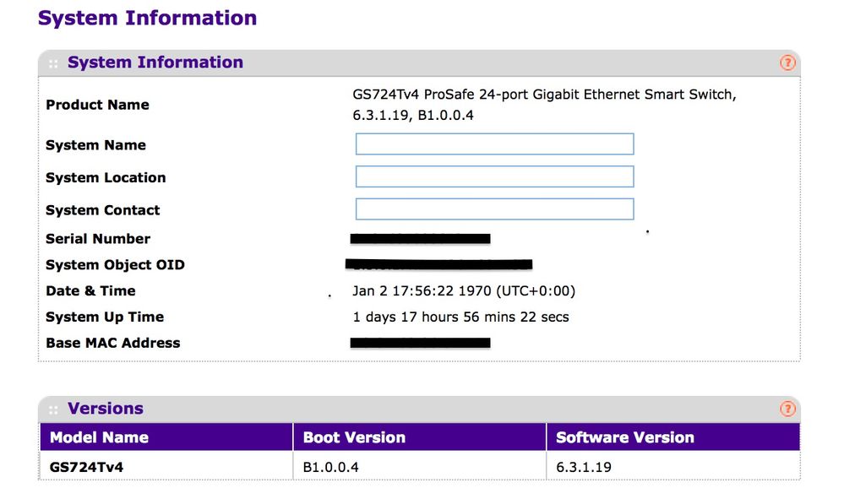Screen dimensions: 844x504
Task: Click the System Object OID label
Action: click(115, 264)
